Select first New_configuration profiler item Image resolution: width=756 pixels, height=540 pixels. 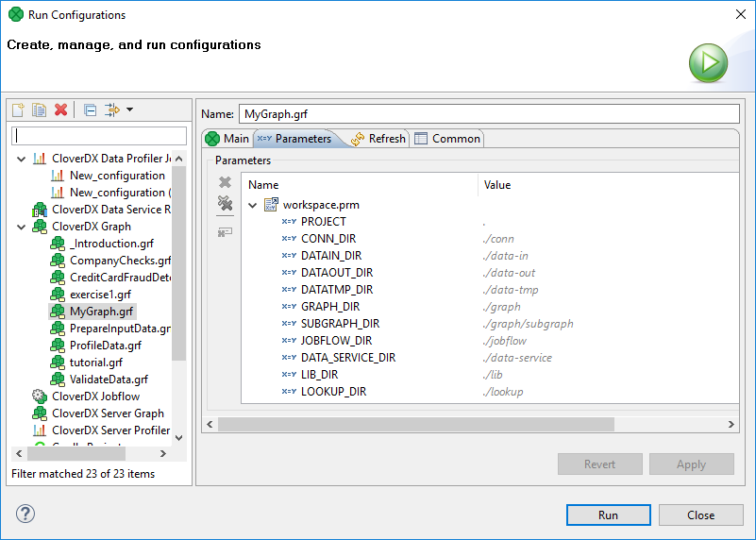(x=117, y=176)
